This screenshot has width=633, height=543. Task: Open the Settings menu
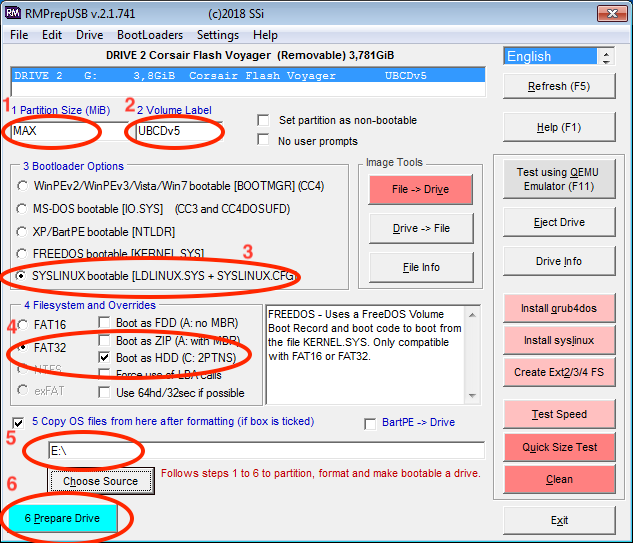pyautogui.click(x=218, y=34)
